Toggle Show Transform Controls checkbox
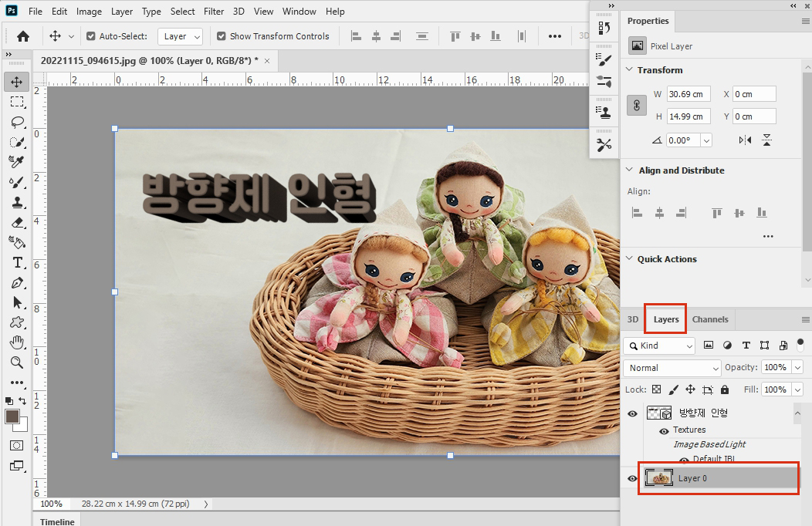The height and width of the screenshot is (526, 812). (221, 36)
